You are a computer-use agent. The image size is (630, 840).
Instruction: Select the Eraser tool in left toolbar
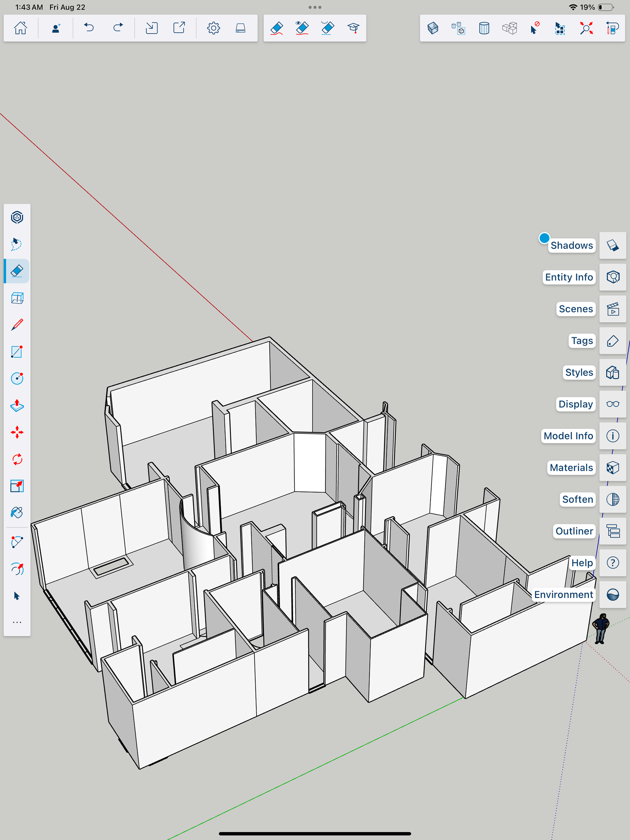click(x=17, y=271)
